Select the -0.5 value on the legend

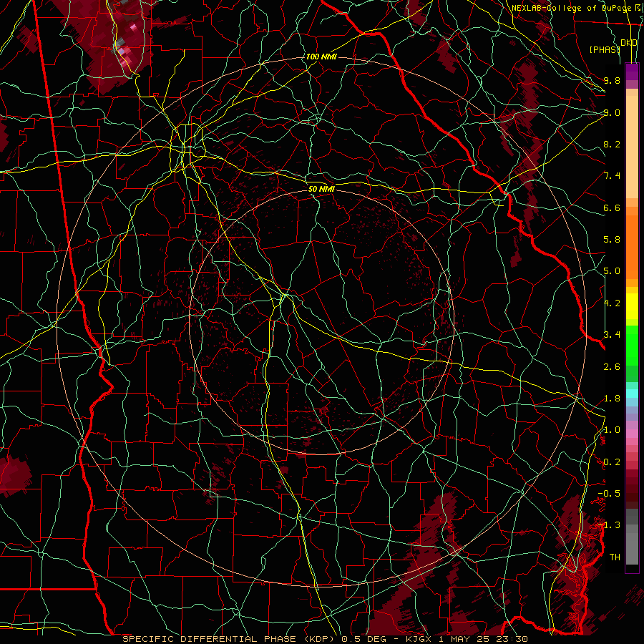(609, 494)
